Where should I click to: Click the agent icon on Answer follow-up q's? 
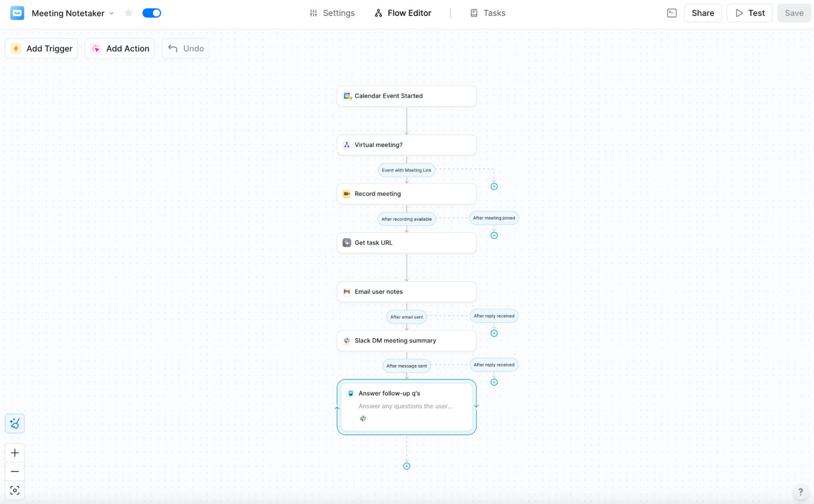[351, 393]
